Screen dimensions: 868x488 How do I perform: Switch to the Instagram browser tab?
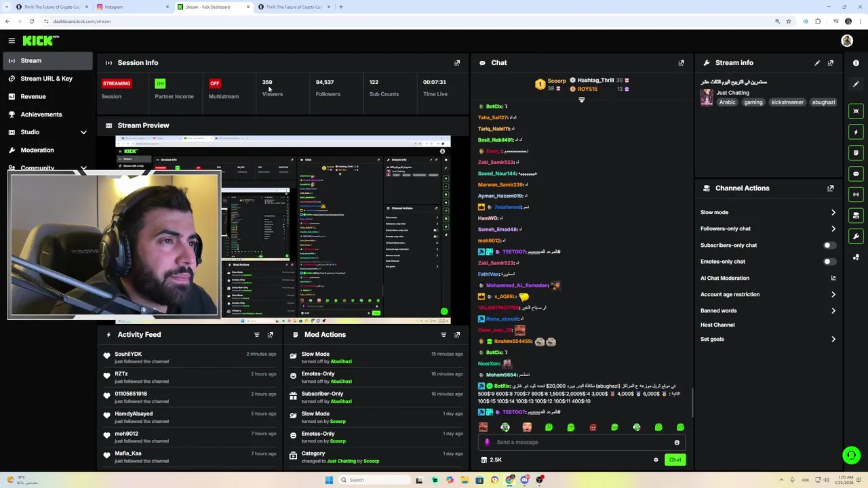point(133,7)
